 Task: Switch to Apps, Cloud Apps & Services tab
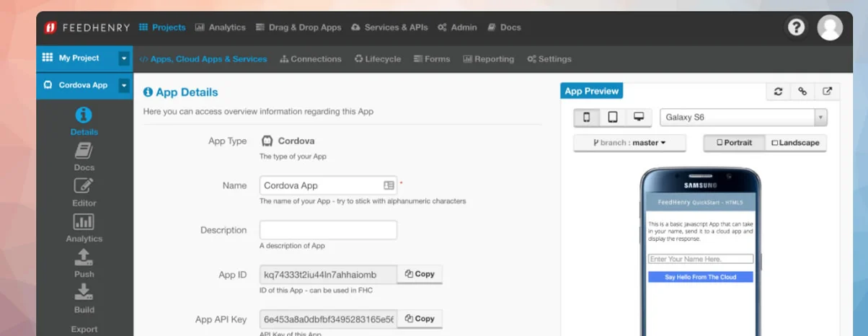(x=203, y=59)
